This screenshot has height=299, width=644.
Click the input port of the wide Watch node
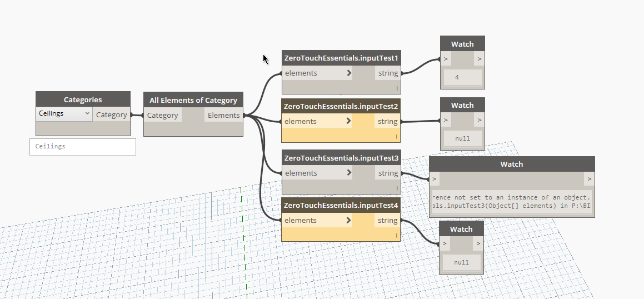tap(435, 178)
